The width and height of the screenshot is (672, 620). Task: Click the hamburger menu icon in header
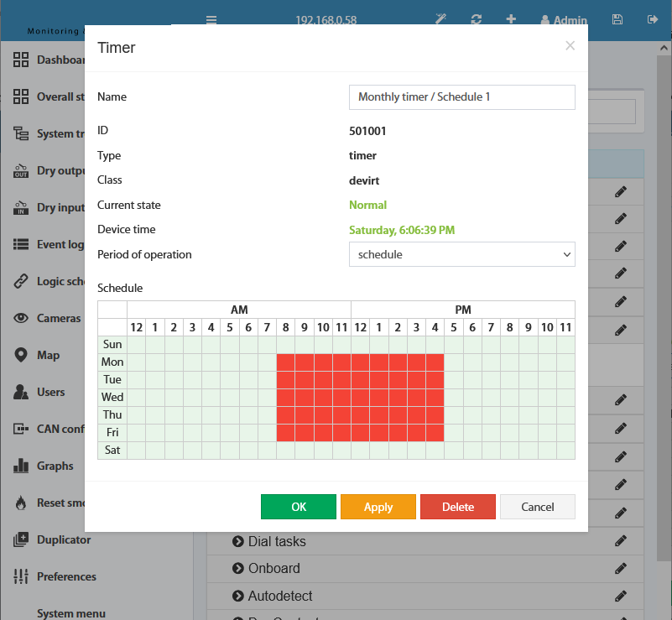click(211, 19)
